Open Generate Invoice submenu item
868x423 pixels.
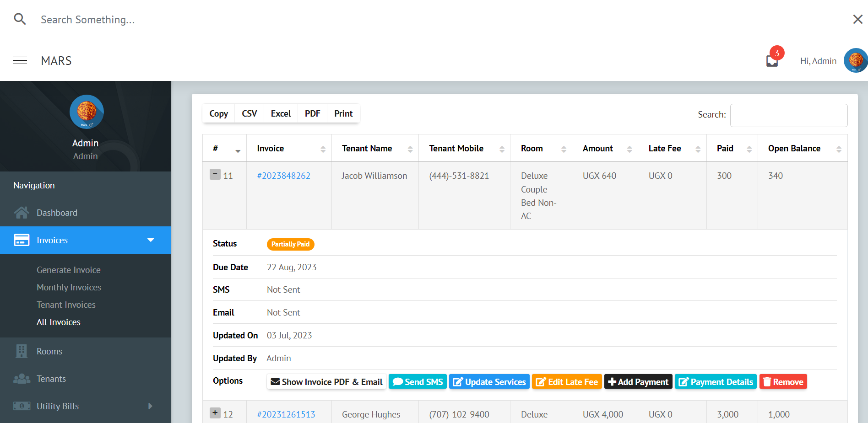pyautogui.click(x=69, y=270)
